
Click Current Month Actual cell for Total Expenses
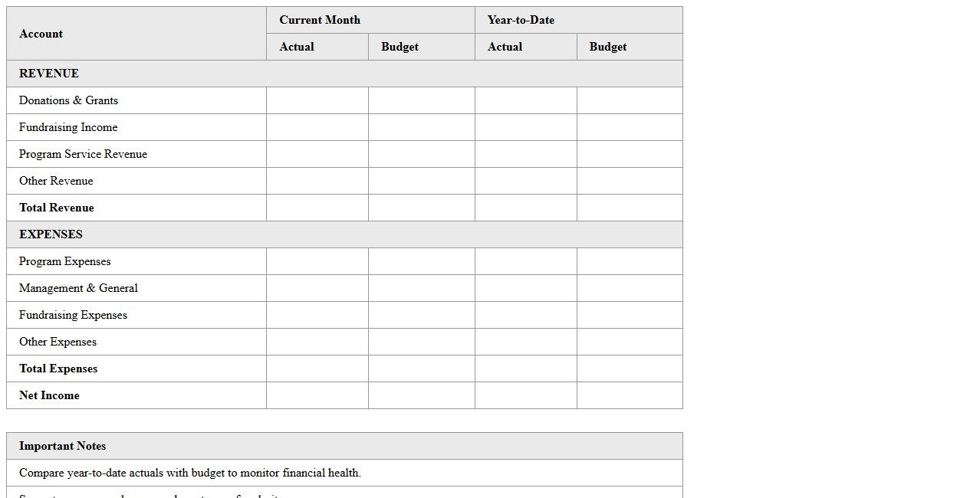[317, 369]
